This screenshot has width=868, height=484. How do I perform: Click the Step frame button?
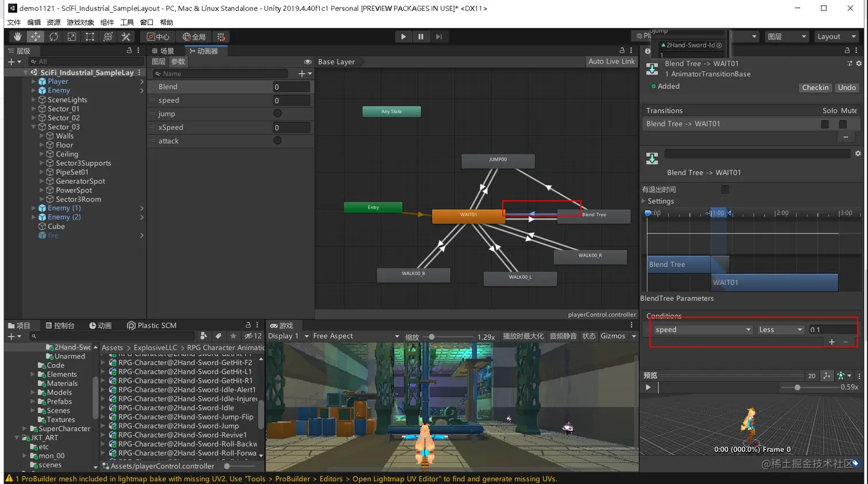coord(439,37)
